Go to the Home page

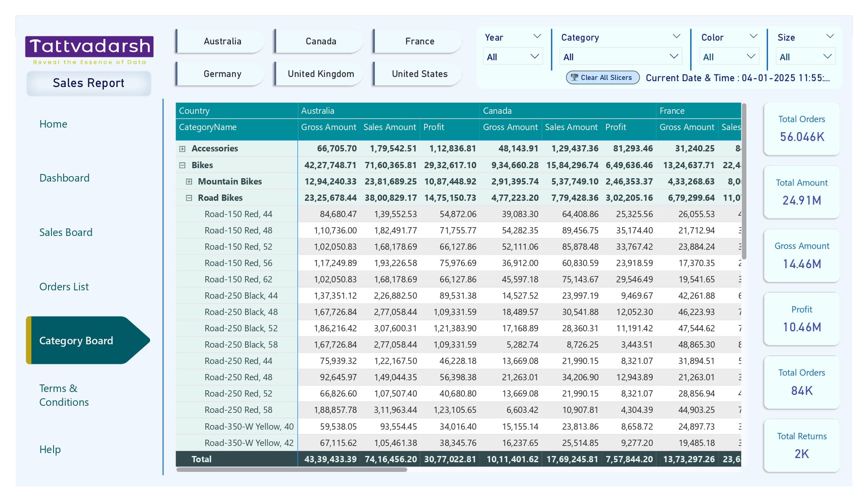tap(53, 124)
